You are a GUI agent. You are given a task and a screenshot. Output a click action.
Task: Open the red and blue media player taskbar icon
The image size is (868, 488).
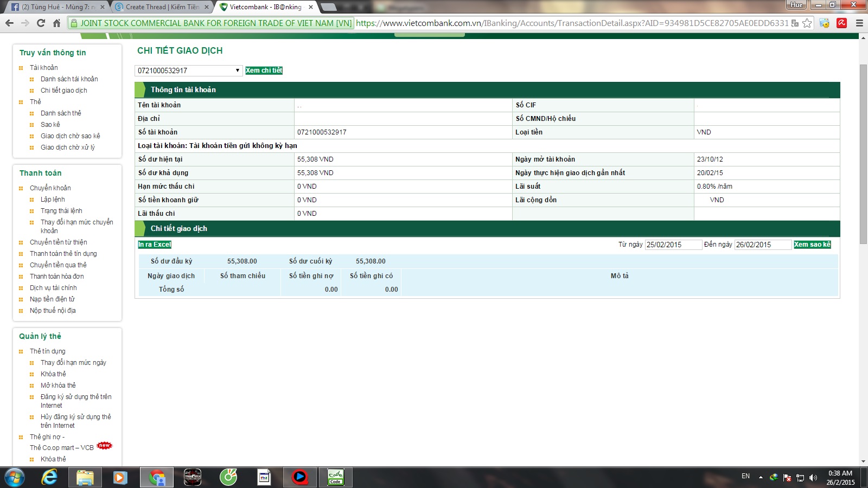point(299,478)
